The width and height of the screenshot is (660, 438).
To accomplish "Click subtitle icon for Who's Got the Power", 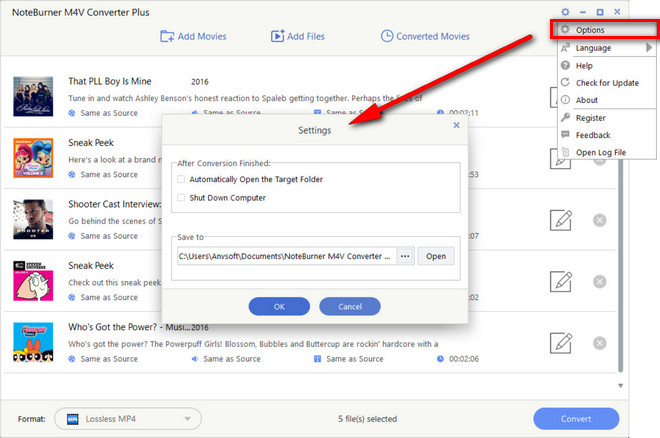I will pos(317,359).
